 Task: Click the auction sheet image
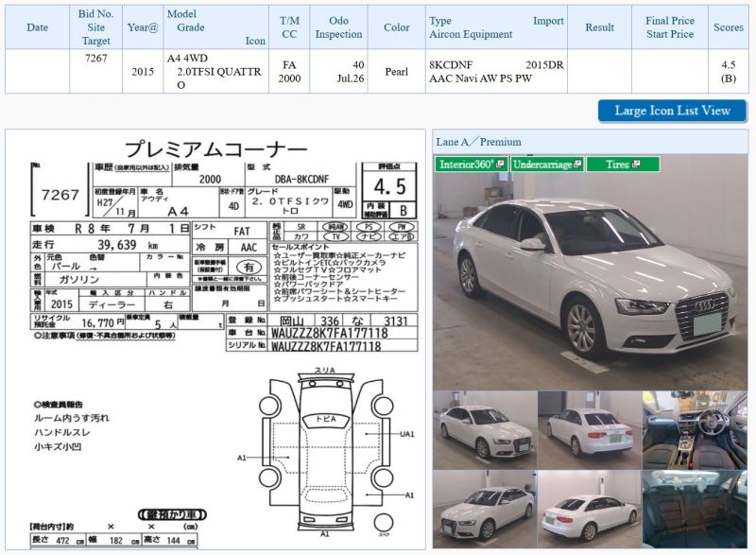click(x=215, y=339)
